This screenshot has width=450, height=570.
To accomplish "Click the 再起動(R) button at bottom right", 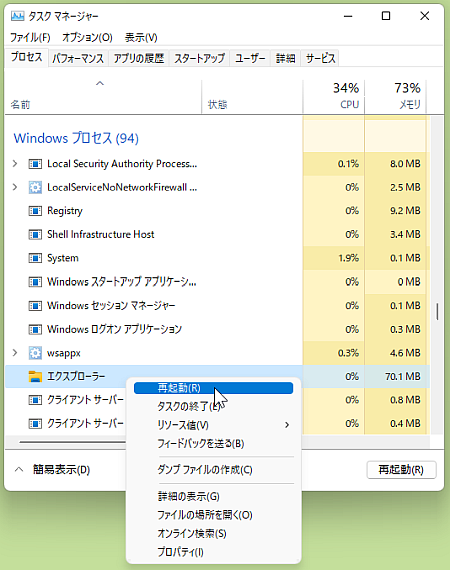I will (401, 470).
